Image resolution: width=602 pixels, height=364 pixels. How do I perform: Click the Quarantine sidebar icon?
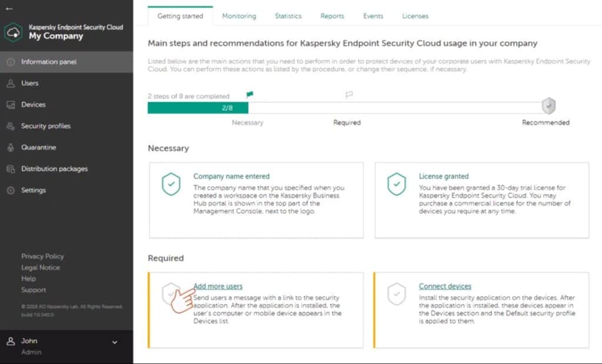point(11,148)
